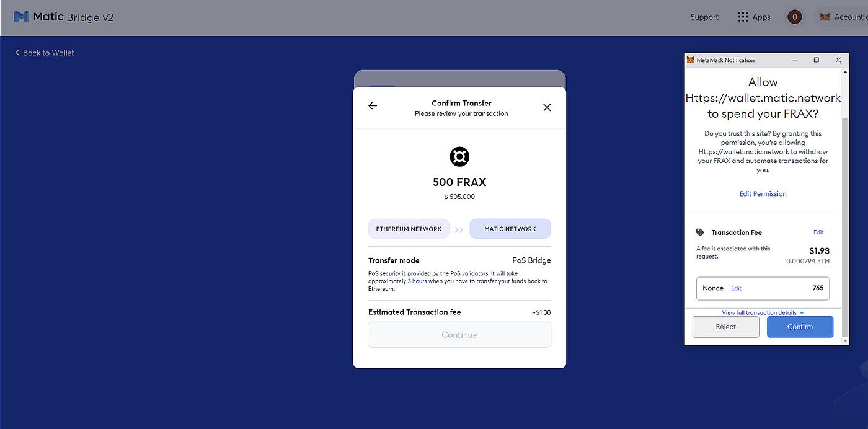Image resolution: width=868 pixels, height=429 pixels.
Task: Click the Ethereum Network pill
Action: click(x=409, y=229)
